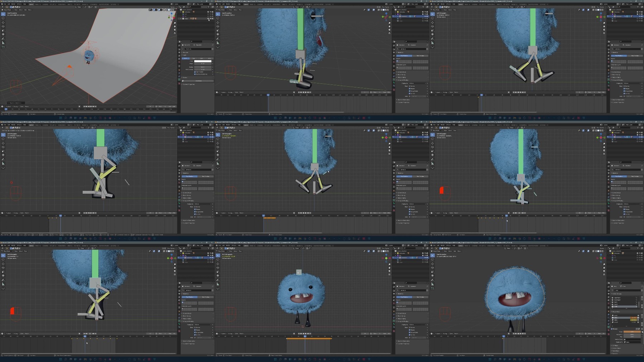Click zoom magnifier gizmo in monster face close-up window
Image resolution: width=644 pixels, height=362 pixels.
pos(604,265)
